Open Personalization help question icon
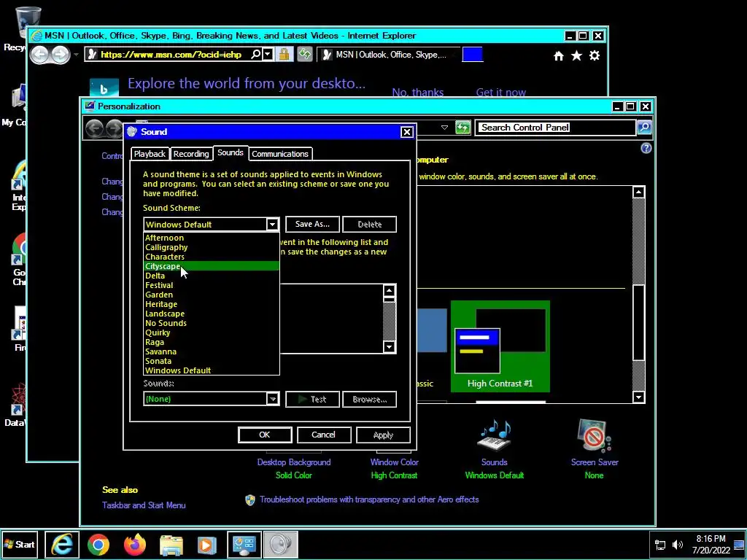The height and width of the screenshot is (560, 747). pyautogui.click(x=646, y=148)
